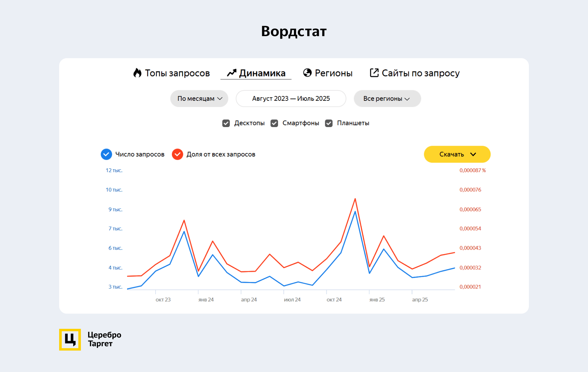Image resolution: width=588 pixels, height=372 pixels.
Task: Switch to the Топы запросов tab
Action: (177, 73)
